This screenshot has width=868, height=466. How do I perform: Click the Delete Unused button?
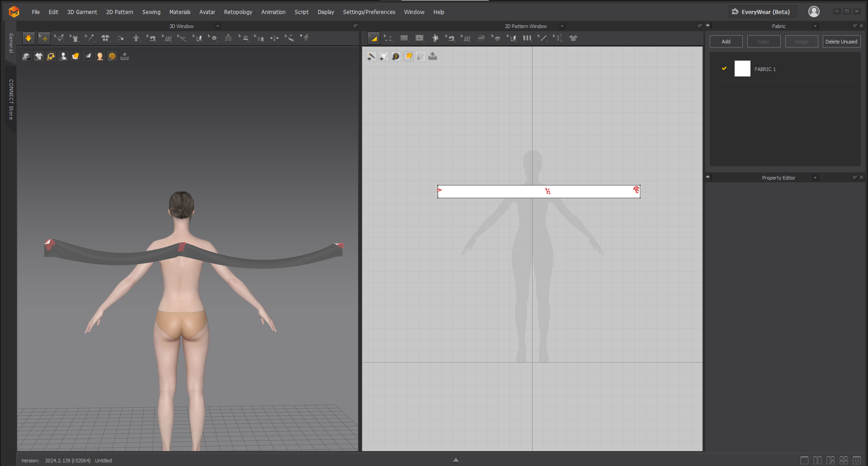click(x=841, y=42)
